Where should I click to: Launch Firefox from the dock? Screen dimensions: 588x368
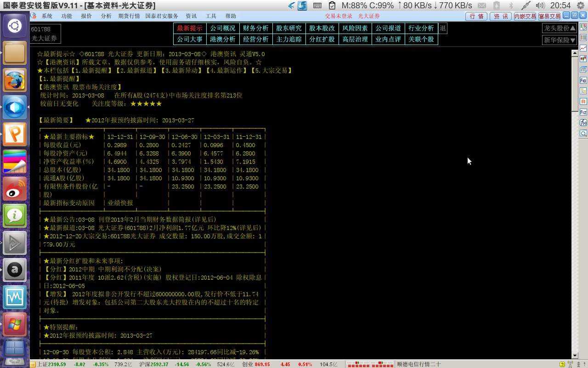click(x=15, y=80)
